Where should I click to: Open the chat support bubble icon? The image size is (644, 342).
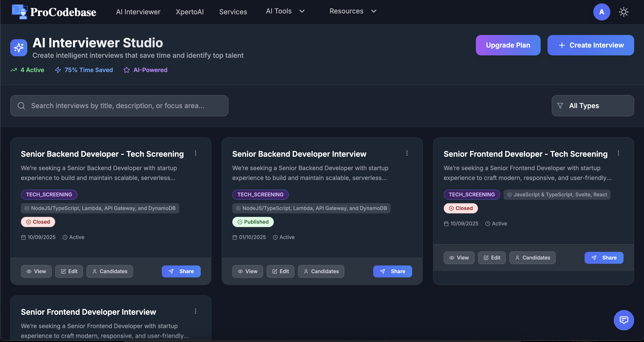[624, 320]
